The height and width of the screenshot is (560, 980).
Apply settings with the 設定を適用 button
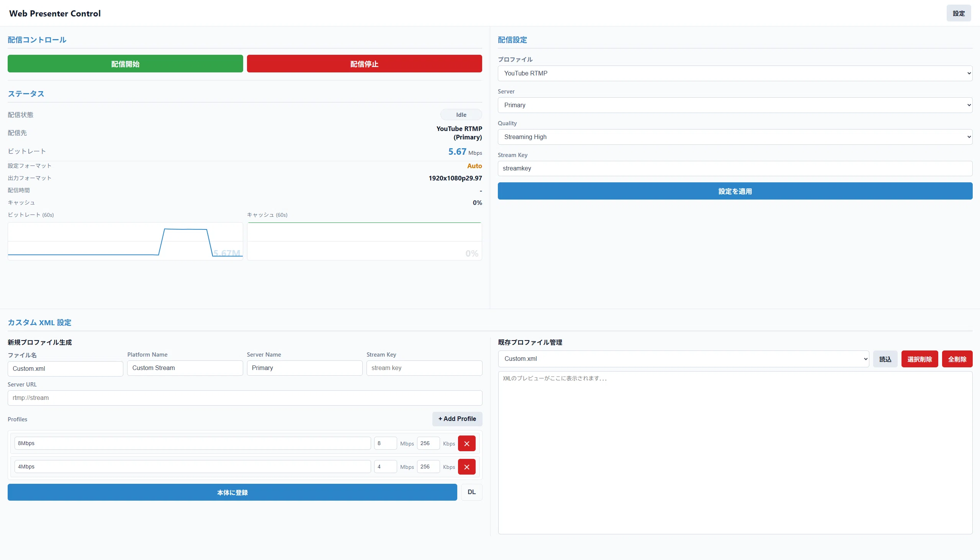(x=735, y=191)
